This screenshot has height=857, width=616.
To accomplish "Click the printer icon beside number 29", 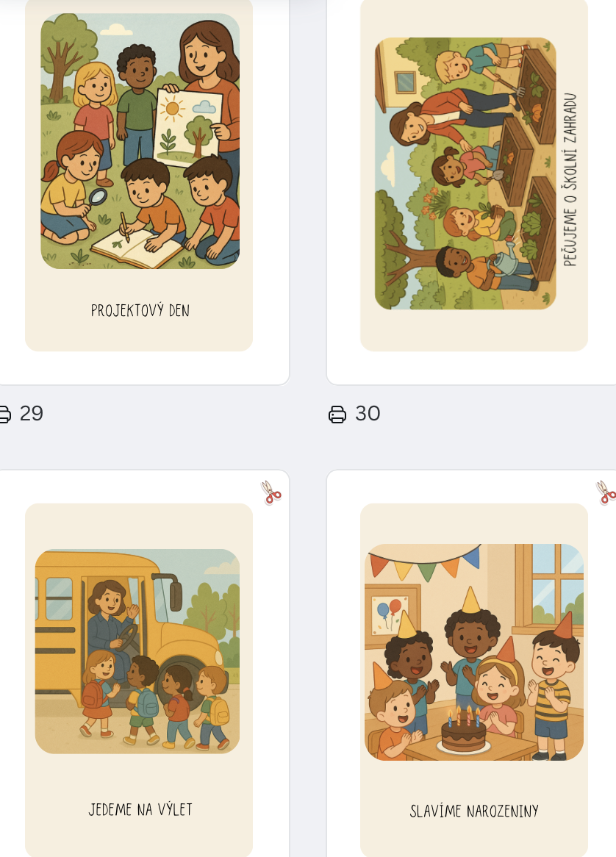I will [x=4, y=415].
